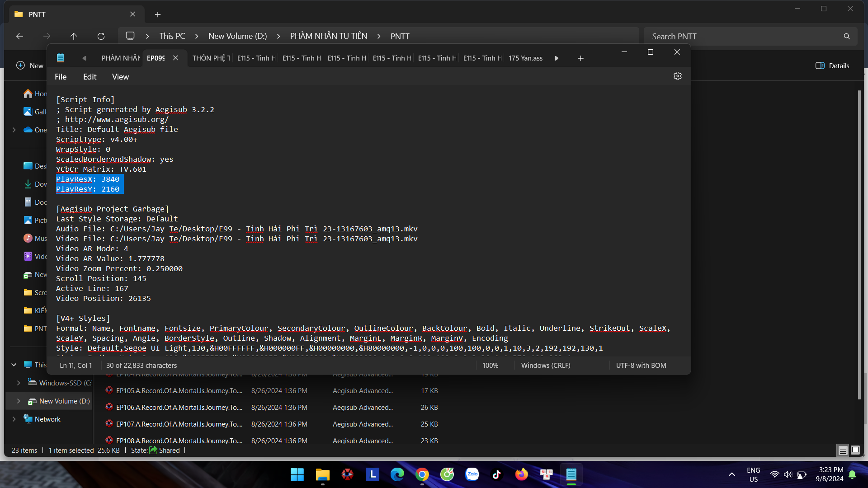Click This PC breadcrumb
The image size is (868, 488).
click(172, 36)
